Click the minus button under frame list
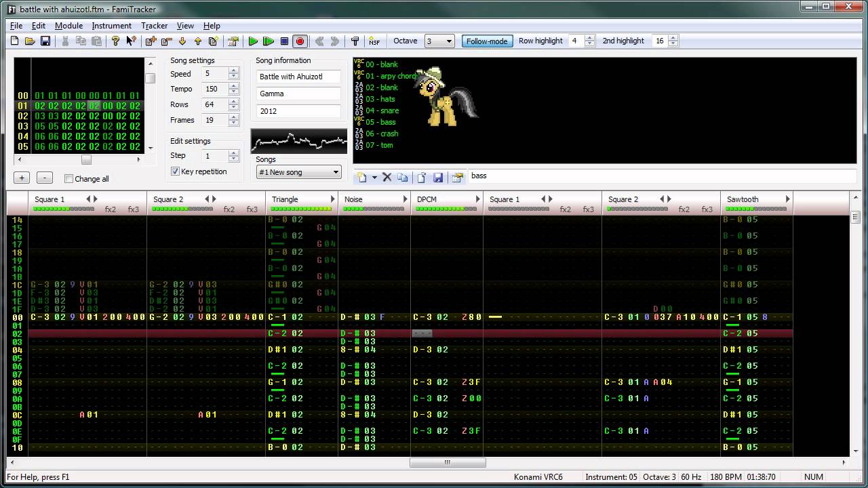 pos(44,178)
